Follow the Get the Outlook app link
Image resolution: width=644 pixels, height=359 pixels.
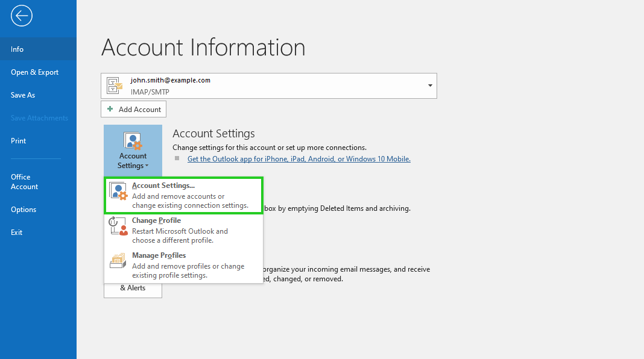coord(298,159)
